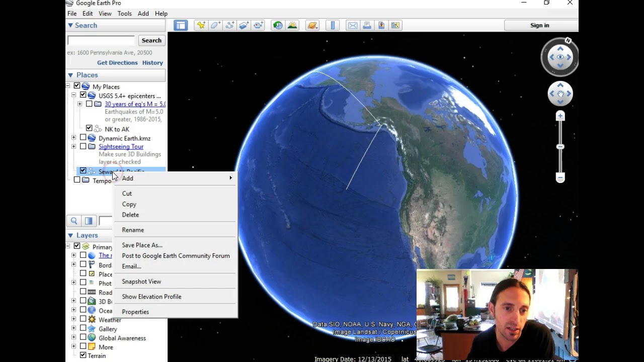Screen dimensions: 644x362
Task: Click the zoom slider handle
Action: click(x=560, y=147)
